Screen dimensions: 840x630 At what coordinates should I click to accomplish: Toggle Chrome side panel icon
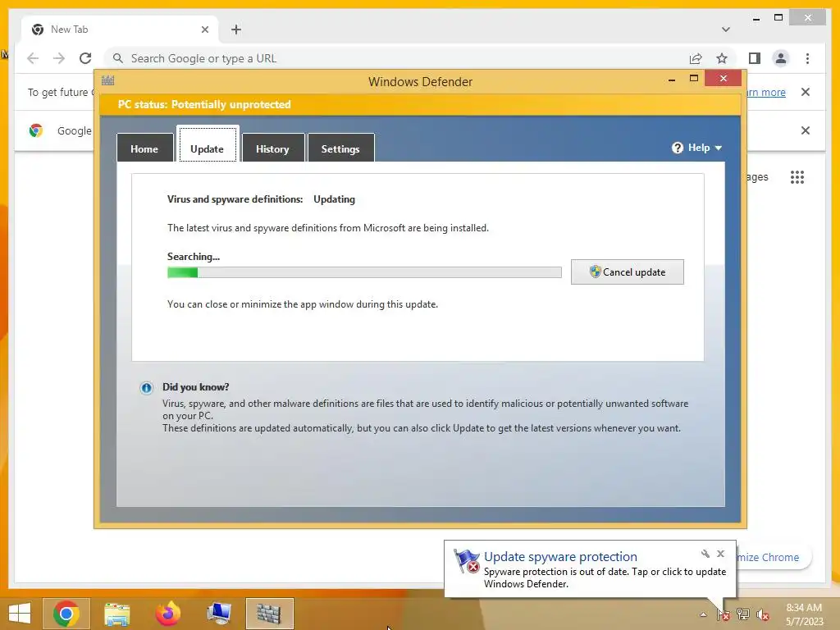click(x=755, y=58)
